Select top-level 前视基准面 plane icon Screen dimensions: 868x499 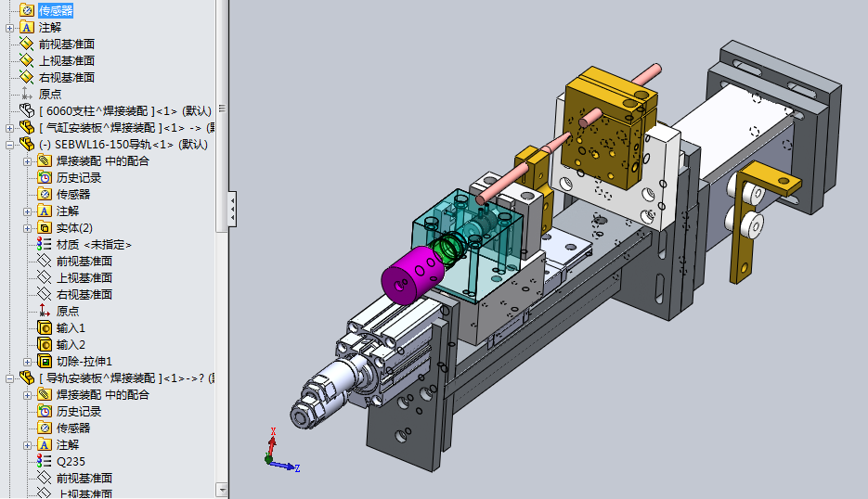[x=27, y=44]
